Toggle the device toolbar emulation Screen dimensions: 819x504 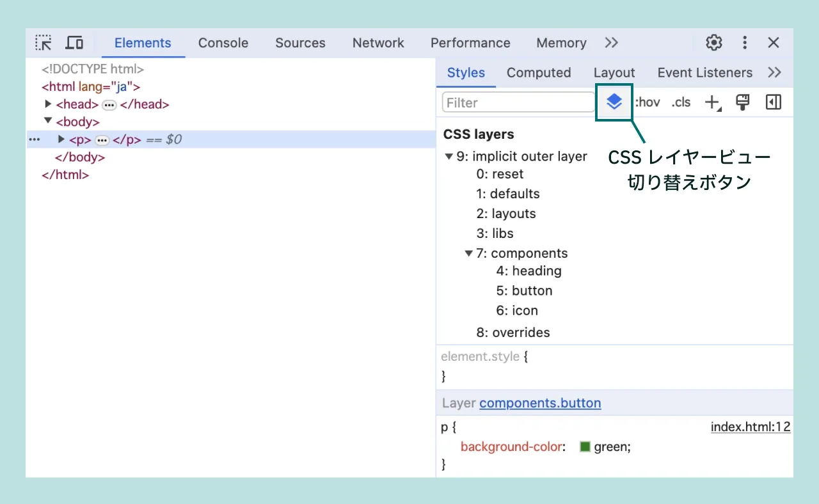point(74,42)
